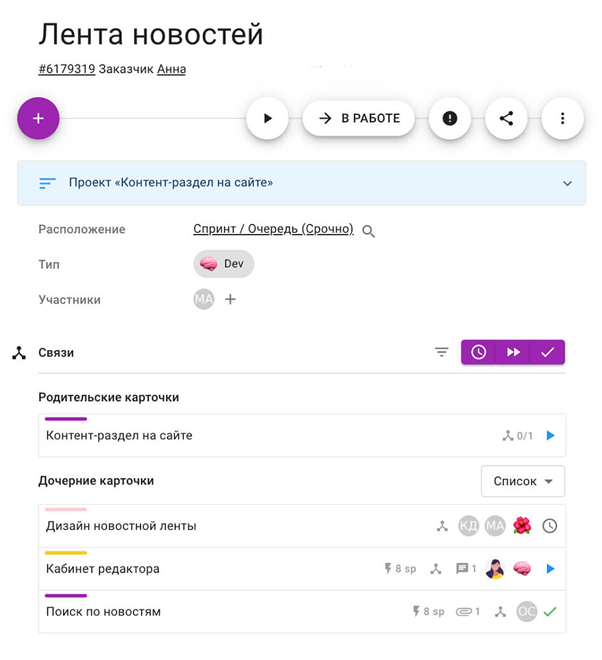Open card ID link #6179319
The width and height of the screenshot is (602, 660).
[x=67, y=69]
